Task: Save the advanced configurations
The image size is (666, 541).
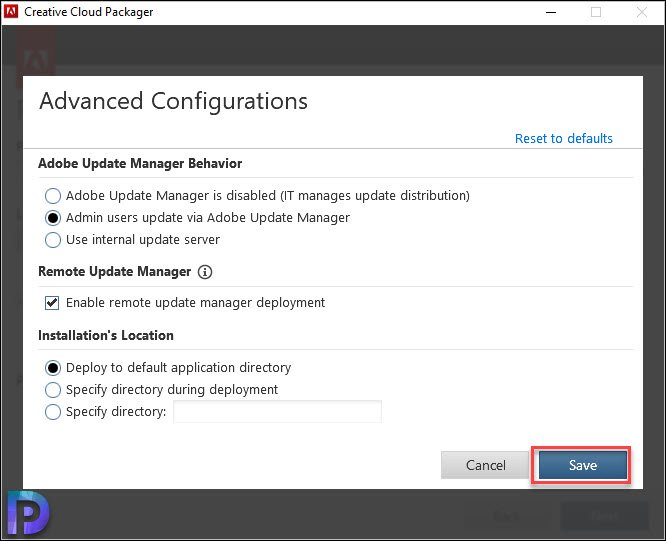Action: click(583, 465)
